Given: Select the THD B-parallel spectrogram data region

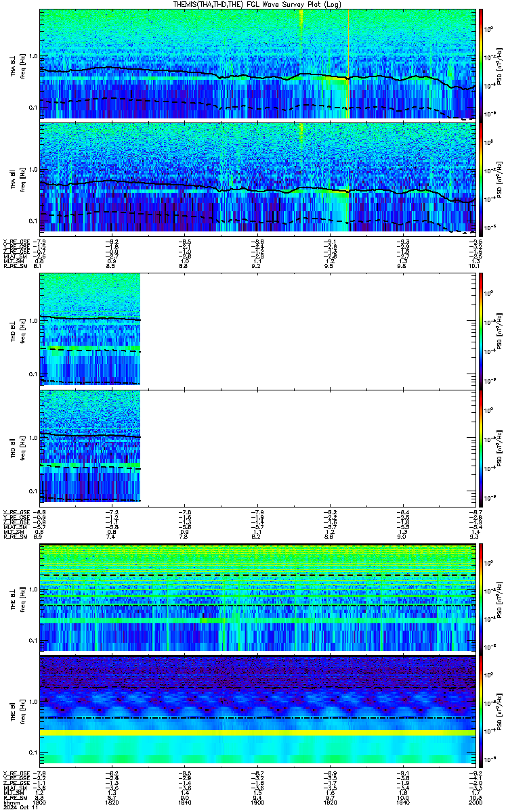Looking at the screenshot, I should click(90, 445).
